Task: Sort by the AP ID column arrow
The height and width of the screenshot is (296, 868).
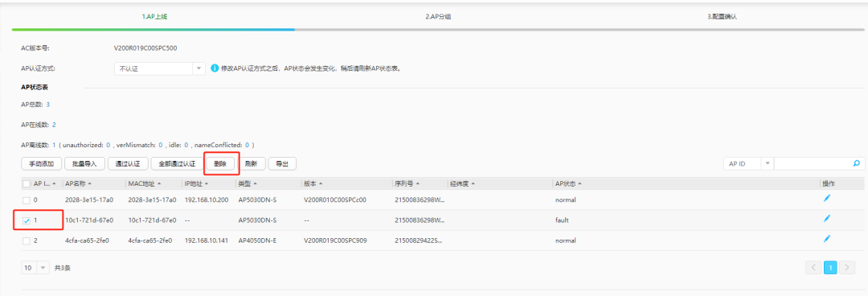Action: point(55,183)
